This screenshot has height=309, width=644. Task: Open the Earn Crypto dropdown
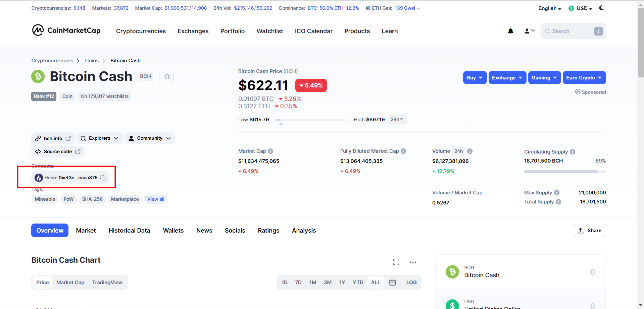click(x=584, y=78)
